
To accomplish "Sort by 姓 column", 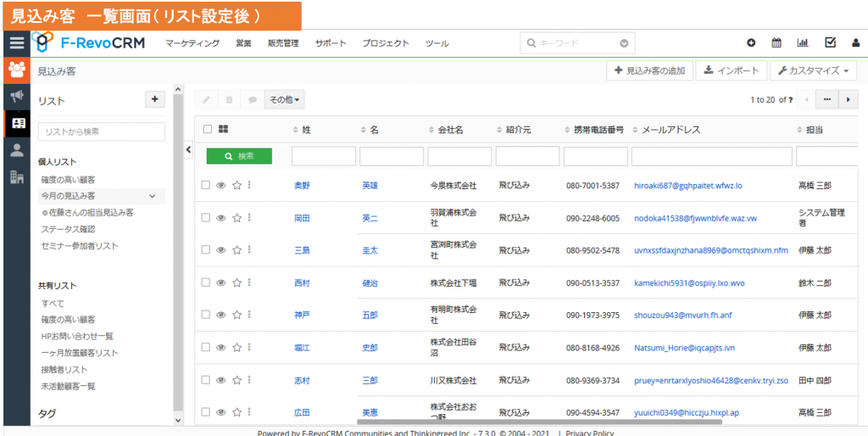I will [302, 130].
